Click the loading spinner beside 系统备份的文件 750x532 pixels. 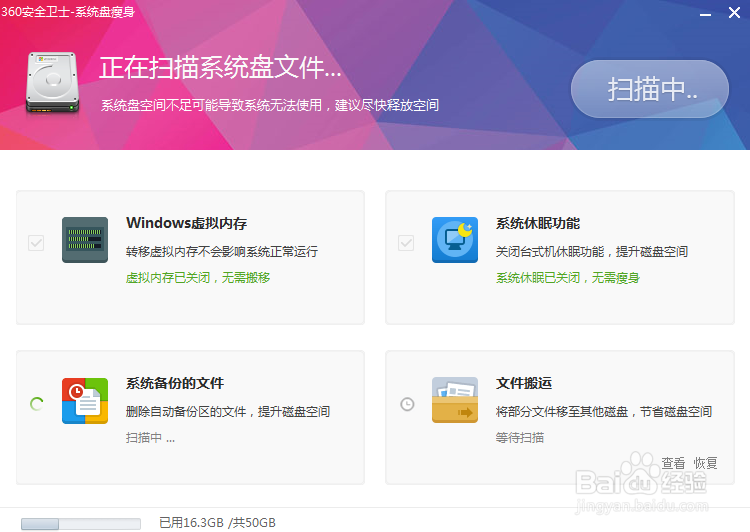pyautogui.click(x=37, y=404)
